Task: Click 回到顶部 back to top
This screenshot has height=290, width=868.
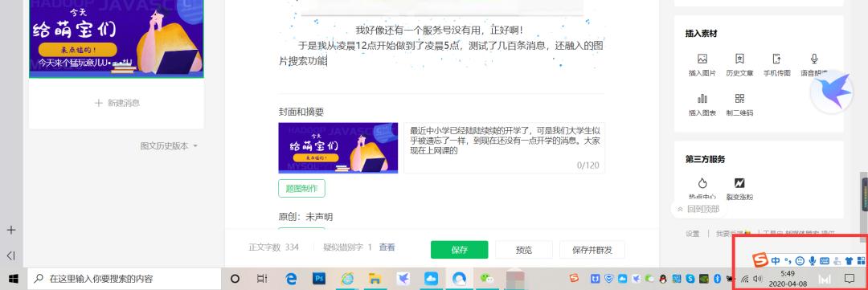Action: point(698,209)
